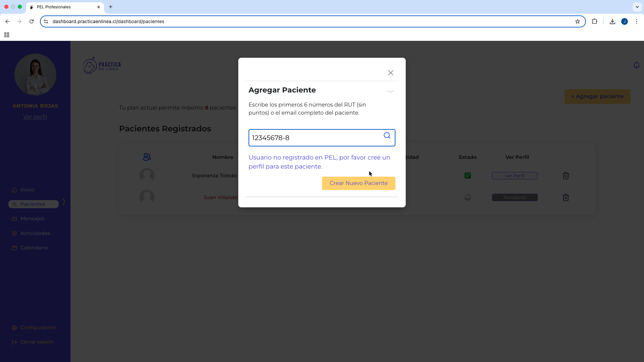The image size is (644, 362).
Task: Close the Agregar Paciente dialog
Action: pyautogui.click(x=390, y=73)
